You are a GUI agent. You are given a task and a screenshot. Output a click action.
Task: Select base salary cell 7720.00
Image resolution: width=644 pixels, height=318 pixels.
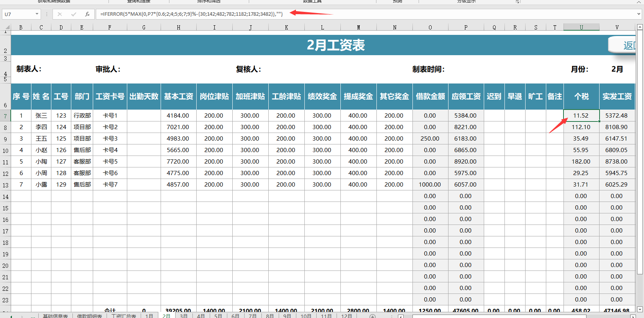point(179,162)
